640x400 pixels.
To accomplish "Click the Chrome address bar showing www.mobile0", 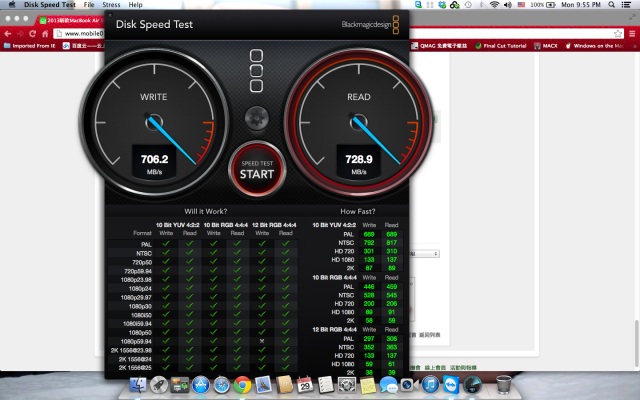I will coord(79,33).
